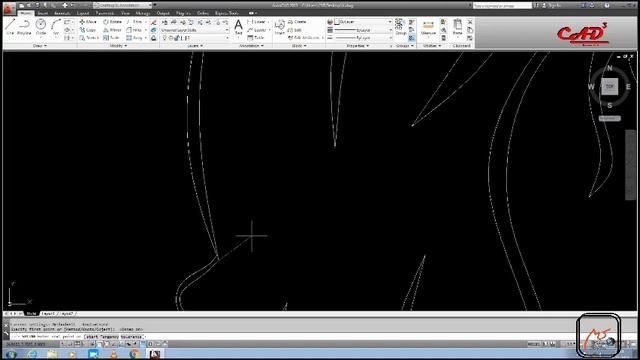
Task: Select the Tangency option in command line
Action: (x=109, y=337)
